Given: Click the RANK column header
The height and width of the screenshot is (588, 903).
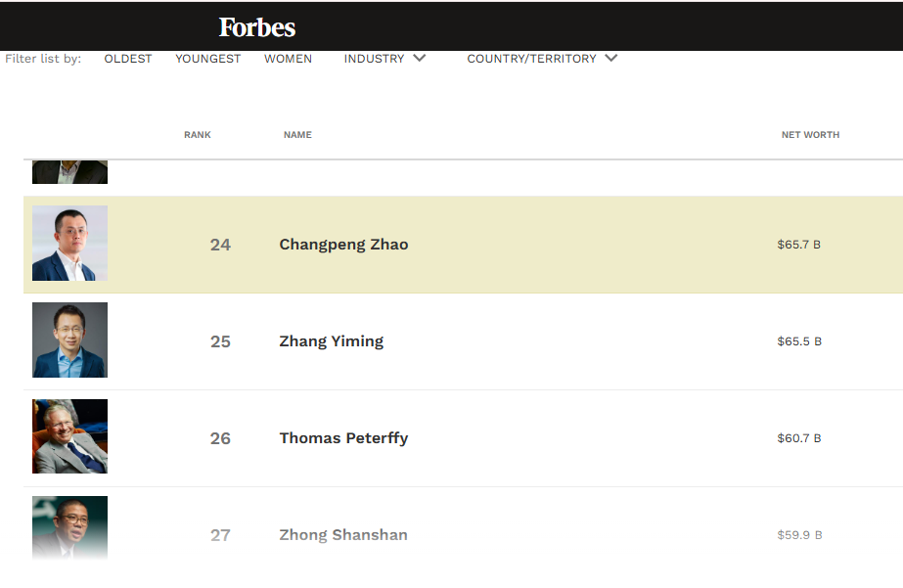Looking at the screenshot, I should [197, 135].
